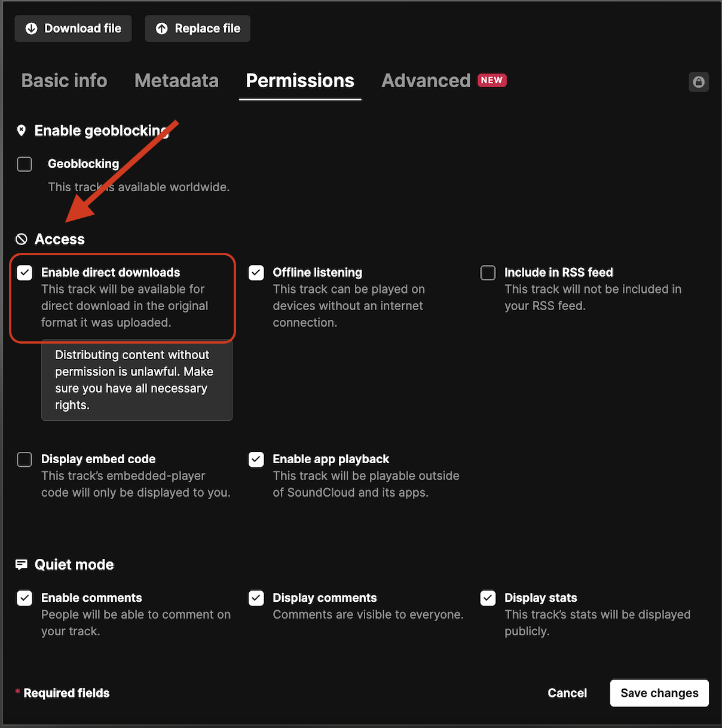Click the unlawful distribution warning tooltip
This screenshot has width=722, height=728.
click(x=136, y=380)
